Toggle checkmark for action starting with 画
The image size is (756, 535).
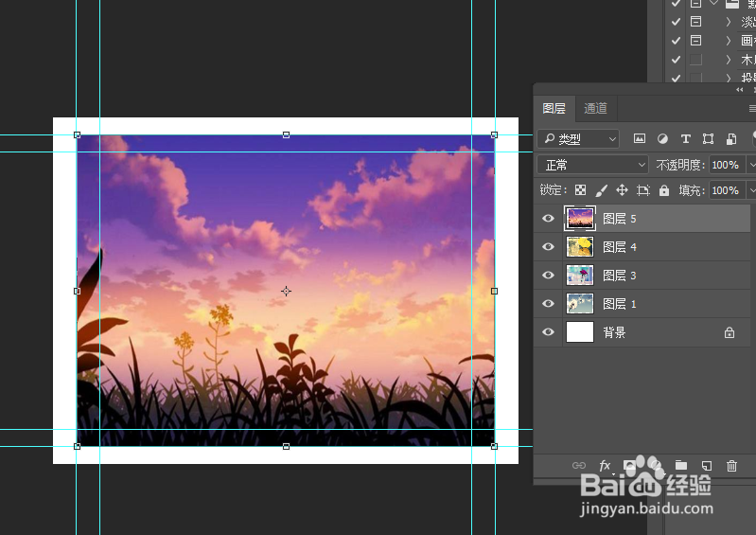click(676, 41)
